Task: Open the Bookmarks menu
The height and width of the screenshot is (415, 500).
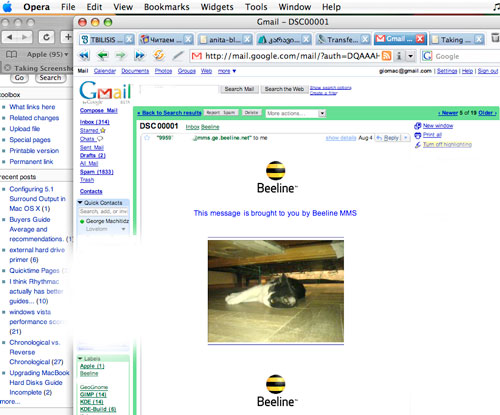Action: pyautogui.click(x=167, y=7)
